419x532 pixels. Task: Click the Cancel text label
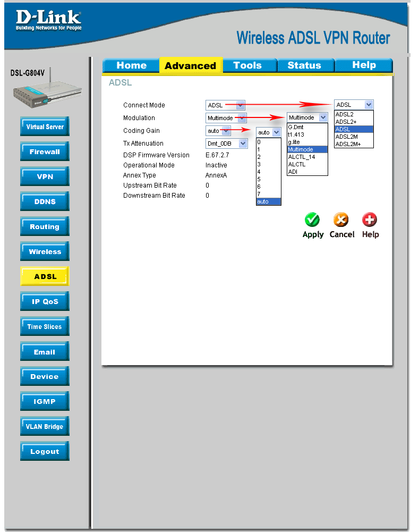tap(341, 234)
